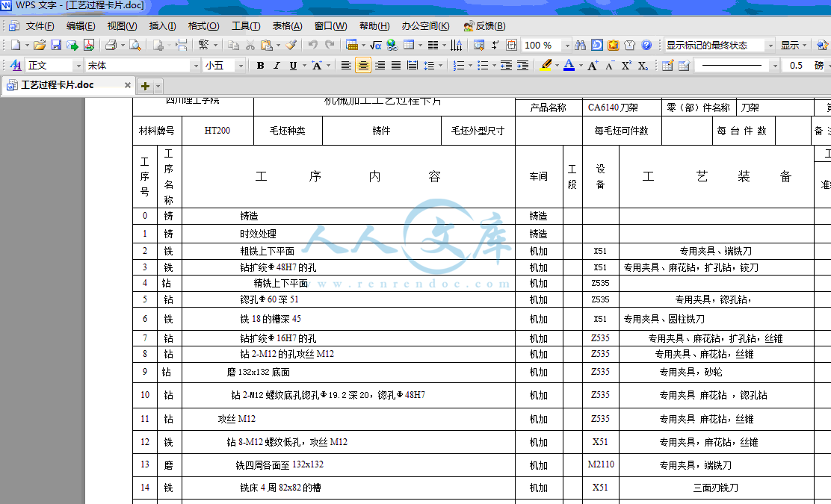The height and width of the screenshot is (504, 831).
Task: Convert text to Traditional Chinese (繁)
Action: pos(203,45)
